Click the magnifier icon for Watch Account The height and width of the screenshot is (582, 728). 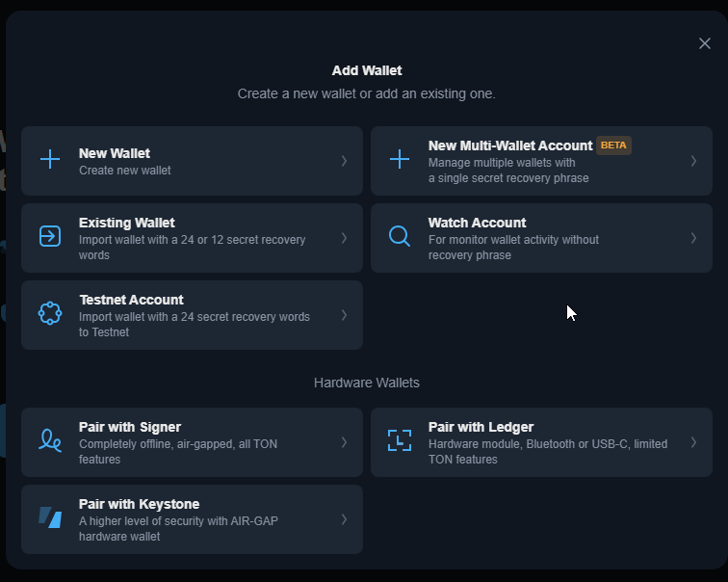pyautogui.click(x=400, y=236)
